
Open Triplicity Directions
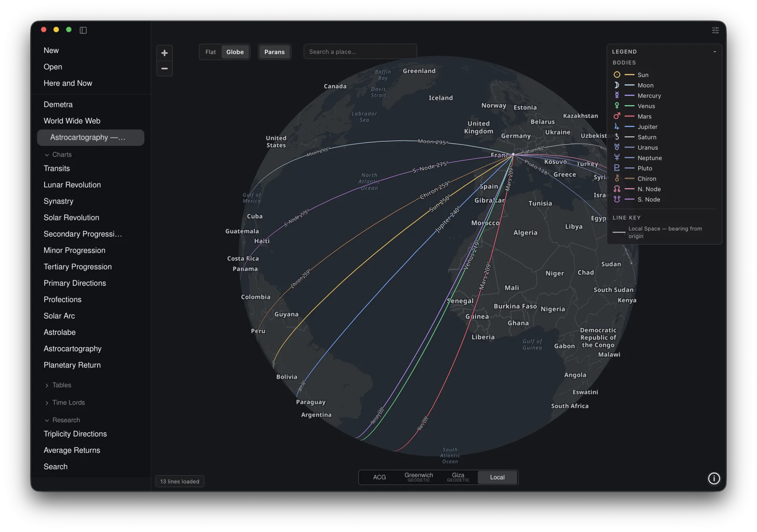(75, 434)
